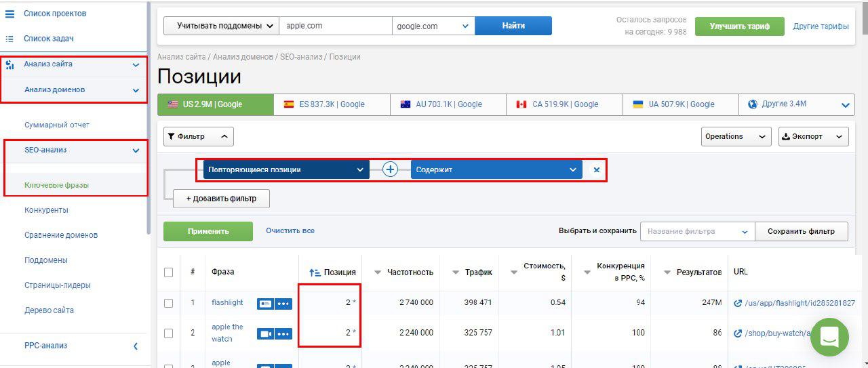Click the green Применить button
The image size is (868, 368).
pyautogui.click(x=208, y=231)
